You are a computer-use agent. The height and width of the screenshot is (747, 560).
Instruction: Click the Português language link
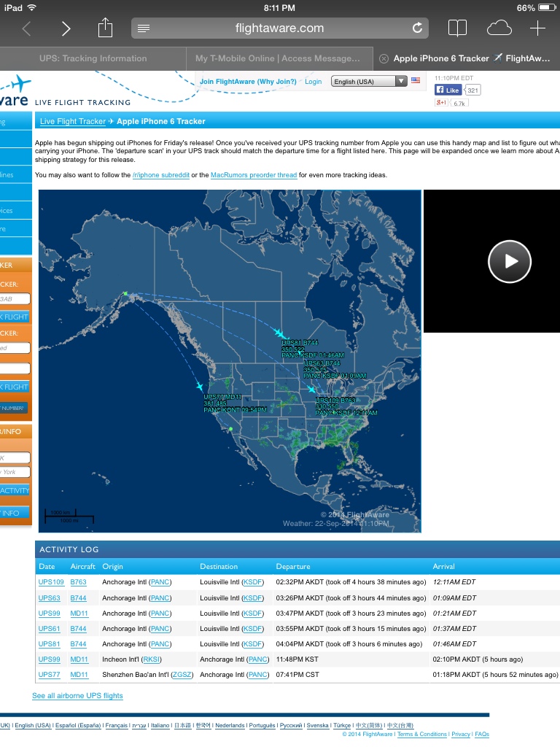pos(262,726)
